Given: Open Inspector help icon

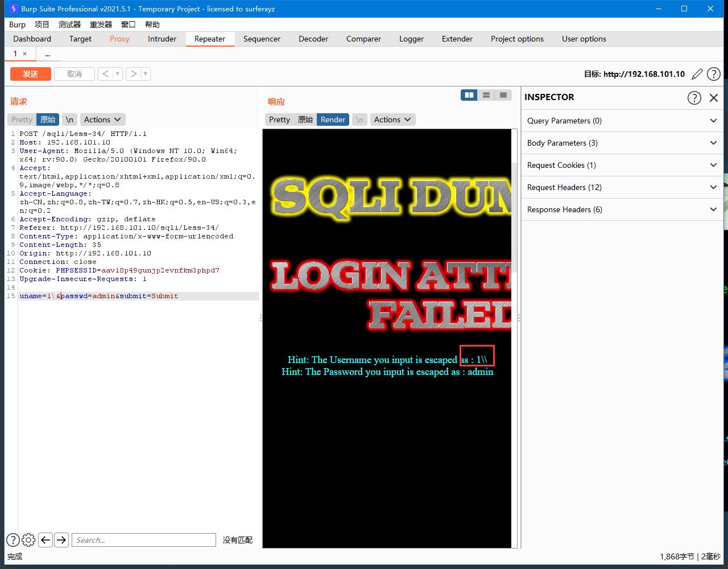Looking at the screenshot, I should click(x=694, y=97).
